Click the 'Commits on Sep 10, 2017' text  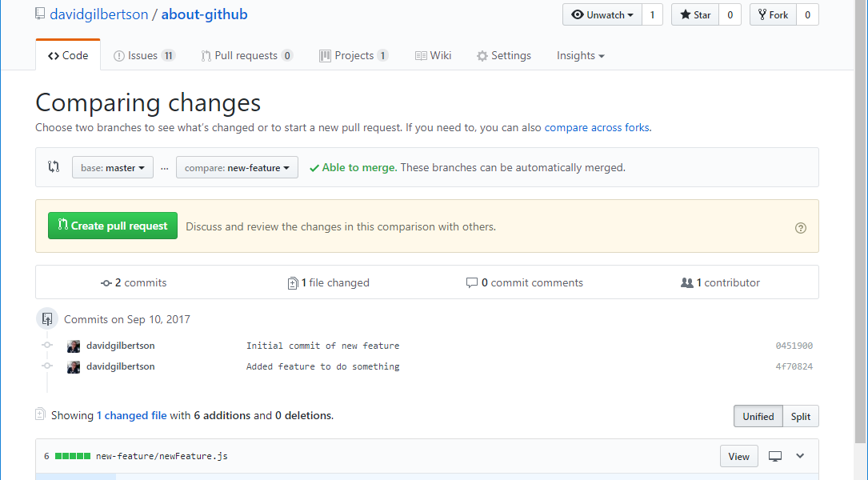pos(126,319)
